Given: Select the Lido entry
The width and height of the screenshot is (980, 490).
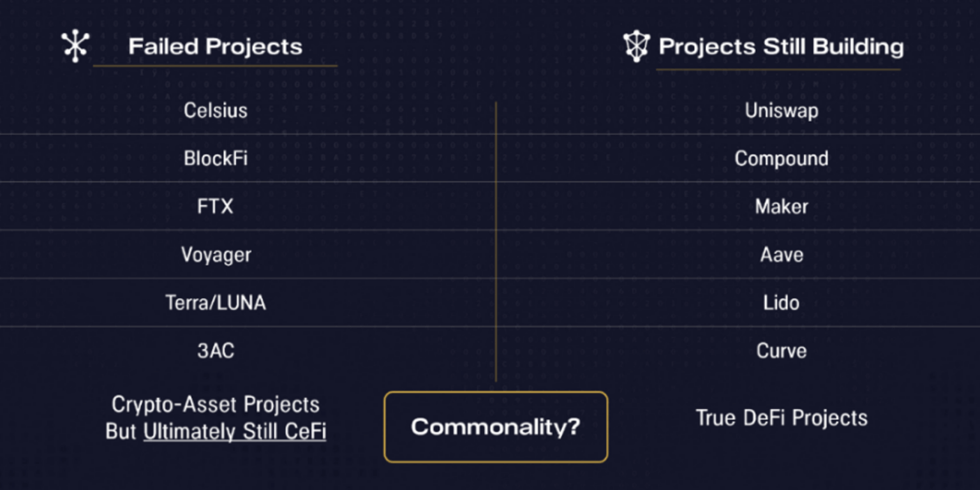Looking at the screenshot, I should [782, 302].
